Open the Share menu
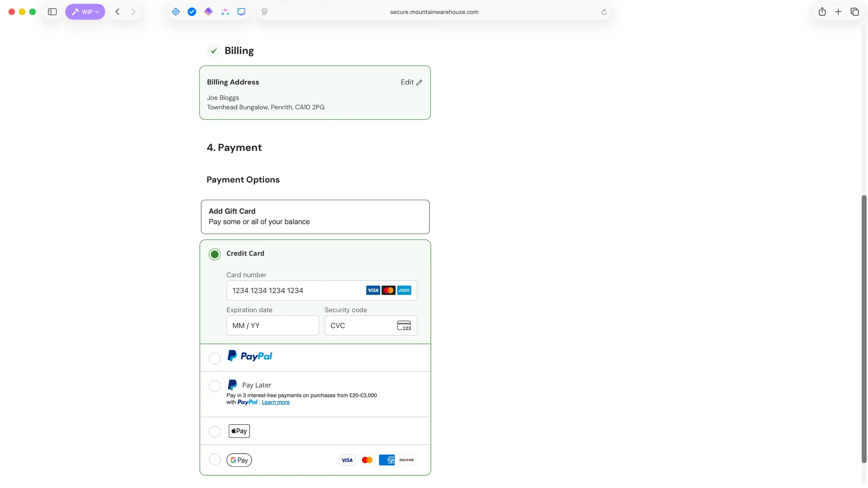 pyautogui.click(x=822, y=12)
